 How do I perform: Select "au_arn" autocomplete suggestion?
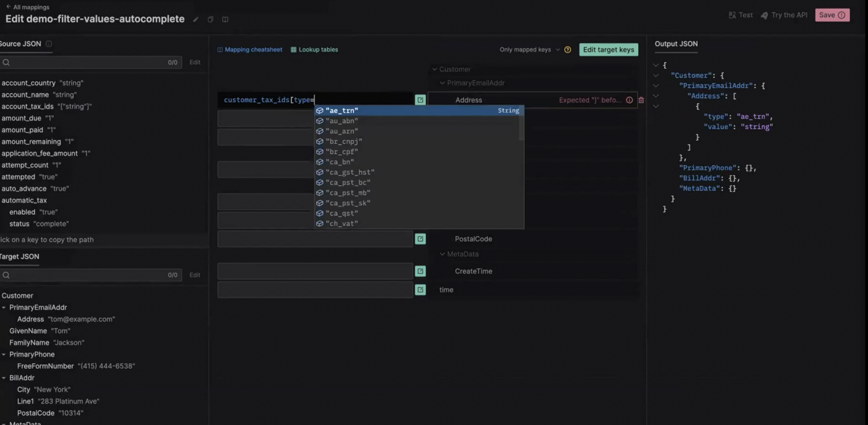pyautogui.click(x=417, y=131)
